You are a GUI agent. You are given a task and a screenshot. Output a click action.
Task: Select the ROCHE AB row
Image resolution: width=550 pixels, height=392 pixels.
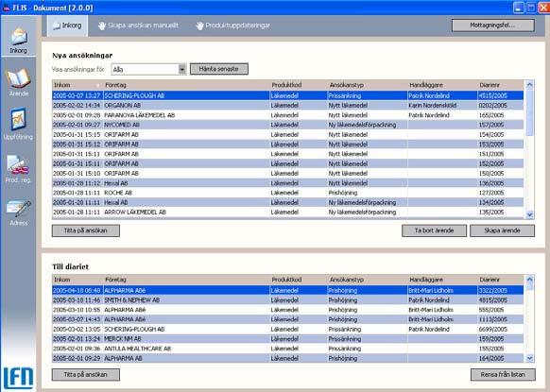[x=287, y=193]
